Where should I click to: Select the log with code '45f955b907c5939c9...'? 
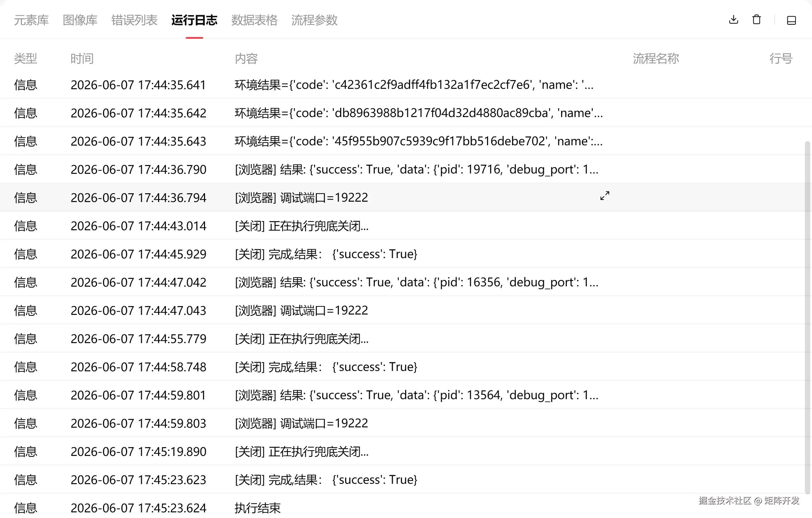coord(406,141)
